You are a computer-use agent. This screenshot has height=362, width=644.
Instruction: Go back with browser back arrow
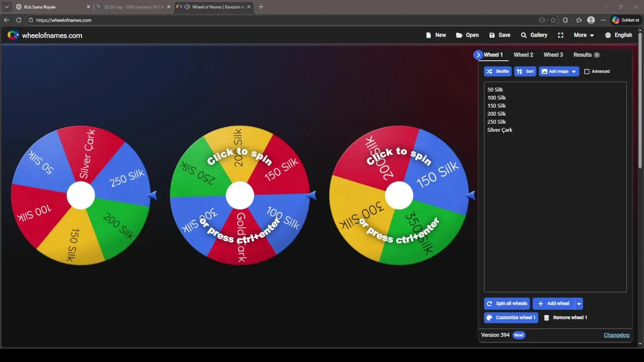7,20
